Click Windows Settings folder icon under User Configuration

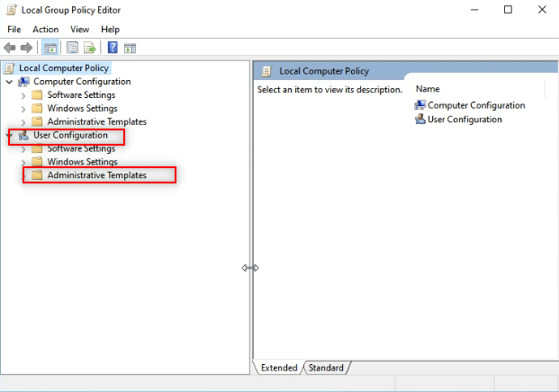pyautogui.click(x=37, y=162)
